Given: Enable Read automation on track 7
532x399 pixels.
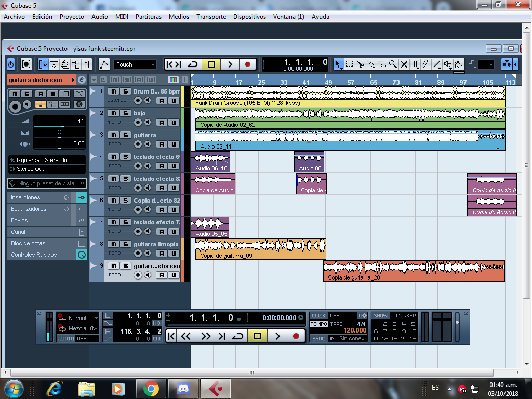Looking at the screenshot, I should 162,231.
